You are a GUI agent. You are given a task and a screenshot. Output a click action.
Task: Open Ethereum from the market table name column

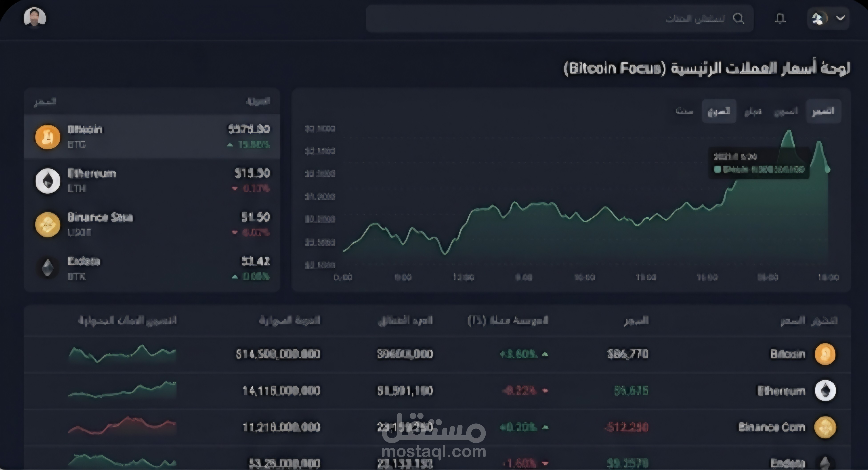781,391
